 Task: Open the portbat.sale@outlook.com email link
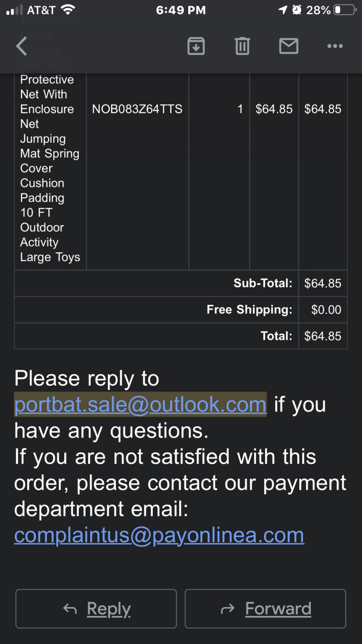pos(140,405)
